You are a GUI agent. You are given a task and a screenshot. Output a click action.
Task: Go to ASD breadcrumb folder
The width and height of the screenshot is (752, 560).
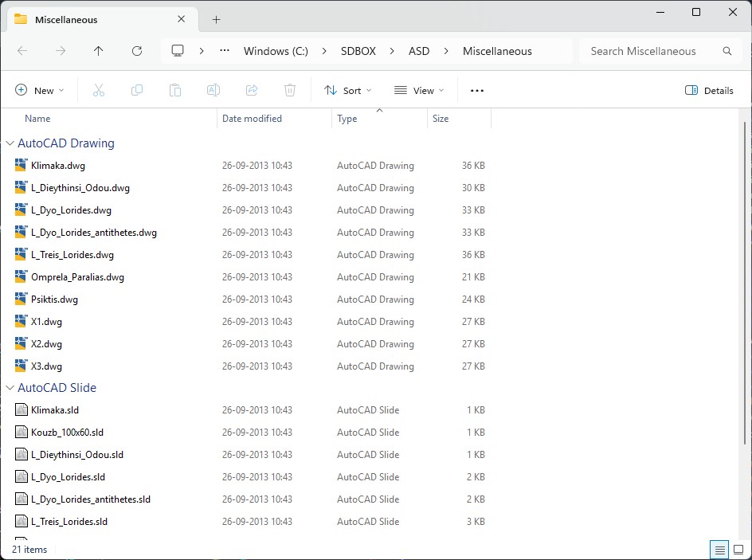click(x=419, y=51)
